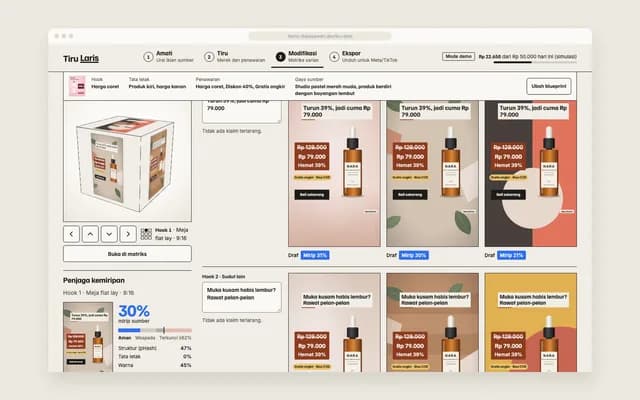Go to the Amati step tab
Image resolution: width=640 pixels, height=400 pixels.
(168, 57)
